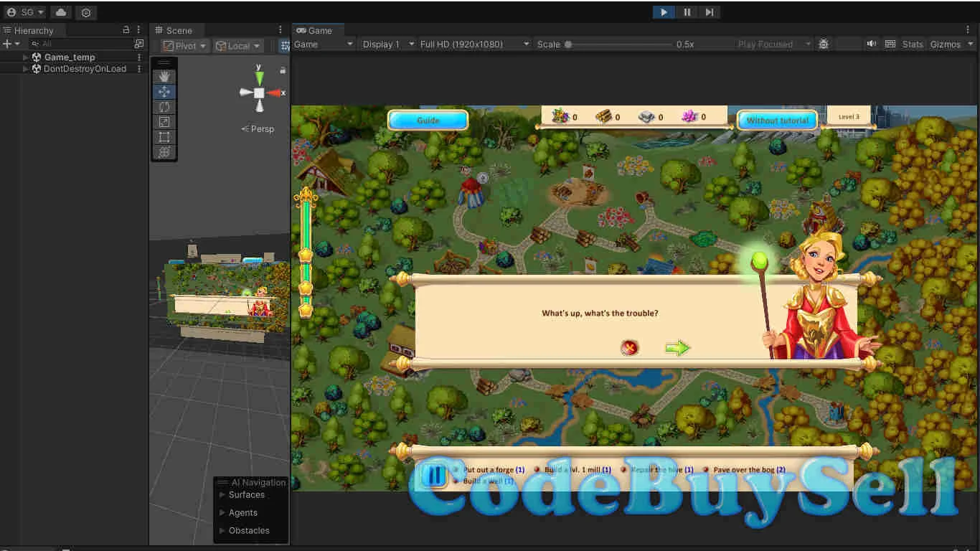Select the Hand view tool in Scene

[x=164, y=76]
